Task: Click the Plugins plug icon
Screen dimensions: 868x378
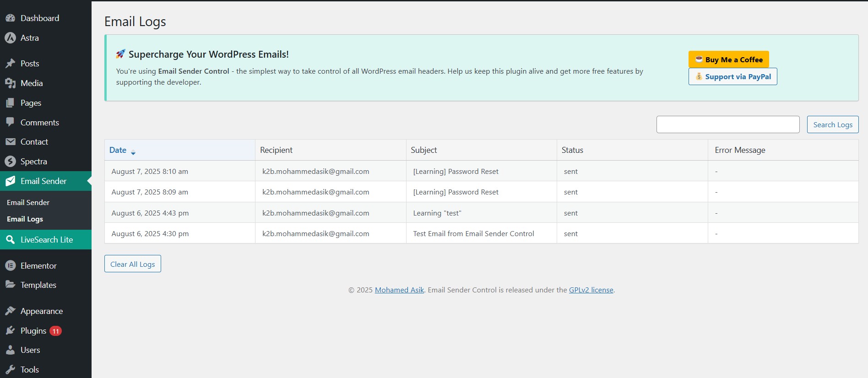Action: click(10, 331)
